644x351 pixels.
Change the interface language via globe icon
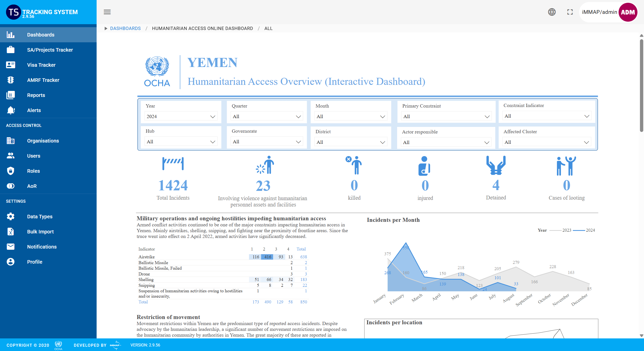coord(552,12)
